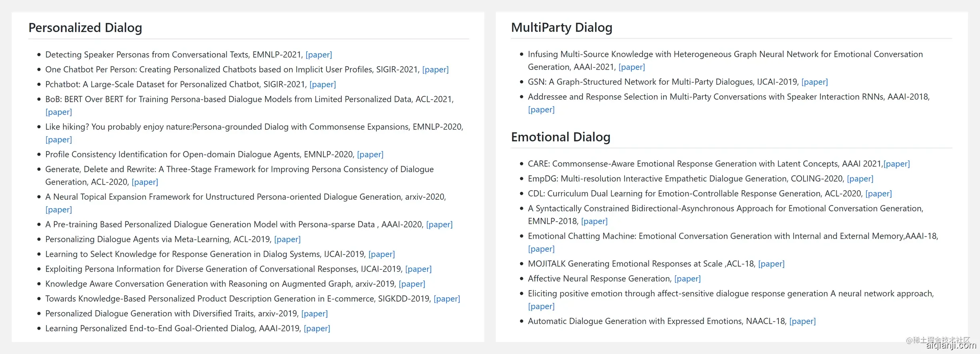Open CARE Commonsense-Aware Emotional Response paper link

click(x=897, y=164)
